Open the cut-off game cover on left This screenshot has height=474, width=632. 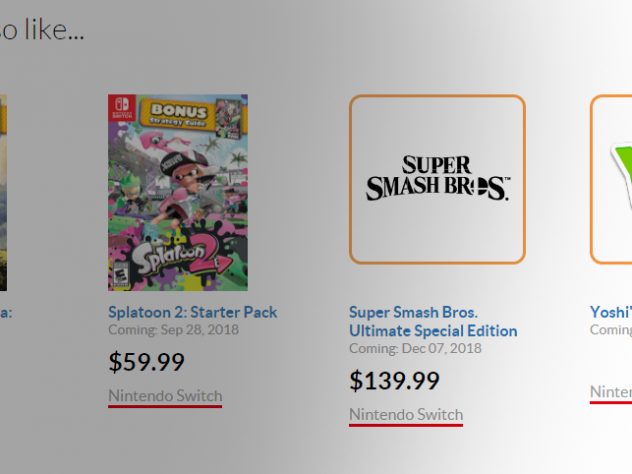coord(3,193)
